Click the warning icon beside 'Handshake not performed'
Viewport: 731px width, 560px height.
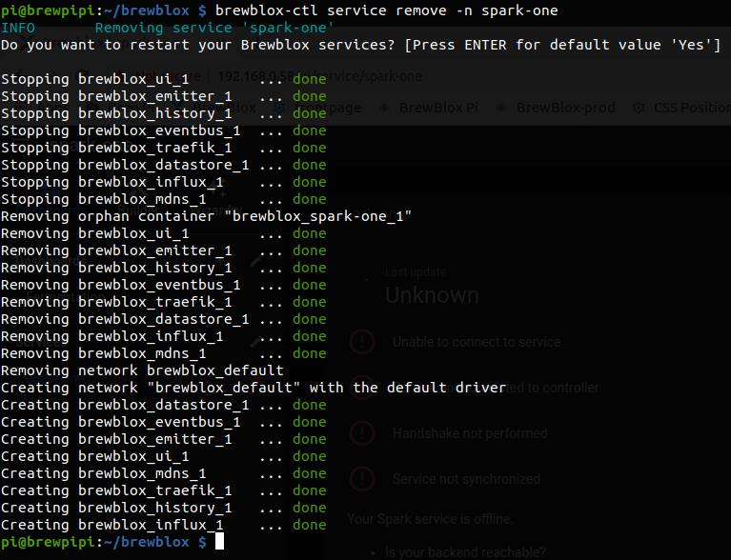point(362,433)
